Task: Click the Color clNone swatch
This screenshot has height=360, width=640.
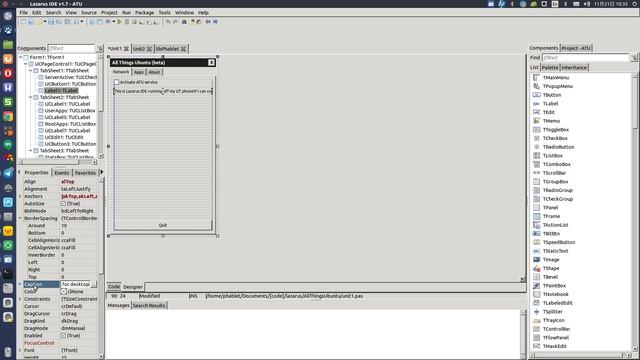Action: [x=63, y=291]
